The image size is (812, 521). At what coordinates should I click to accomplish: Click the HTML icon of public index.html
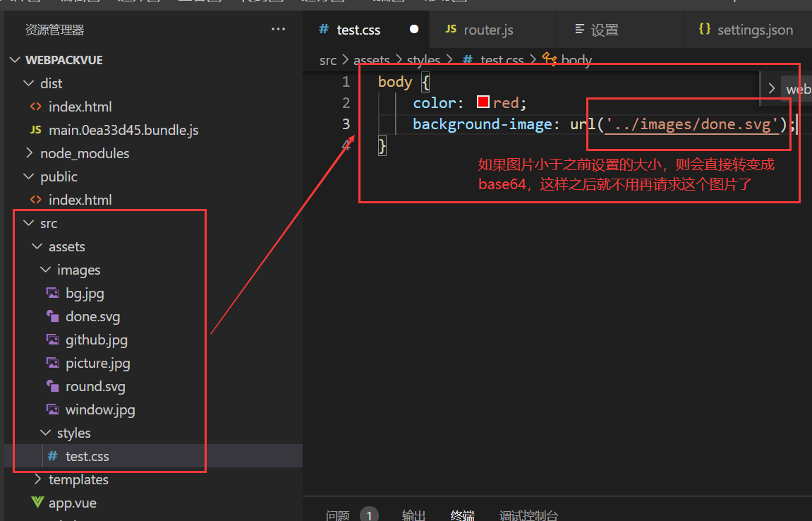click(x=36, y=200)
